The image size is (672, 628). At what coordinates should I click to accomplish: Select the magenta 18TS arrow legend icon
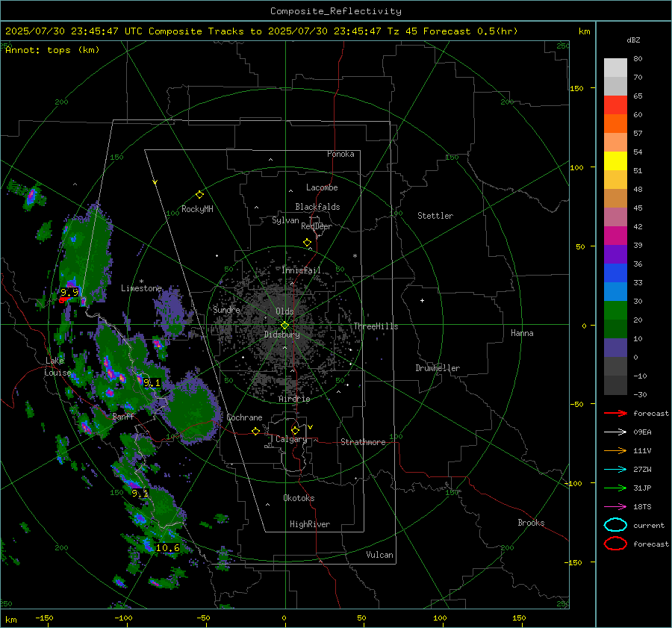tap(615, 507)
